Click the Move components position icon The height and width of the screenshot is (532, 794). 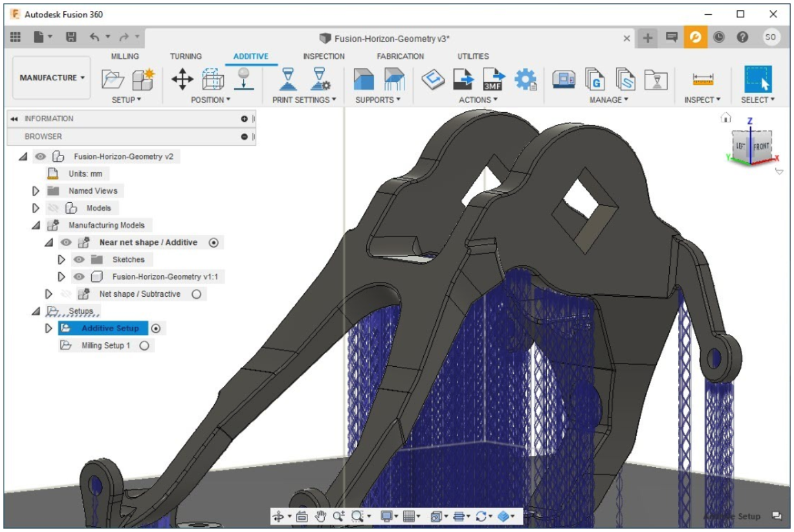182,79
